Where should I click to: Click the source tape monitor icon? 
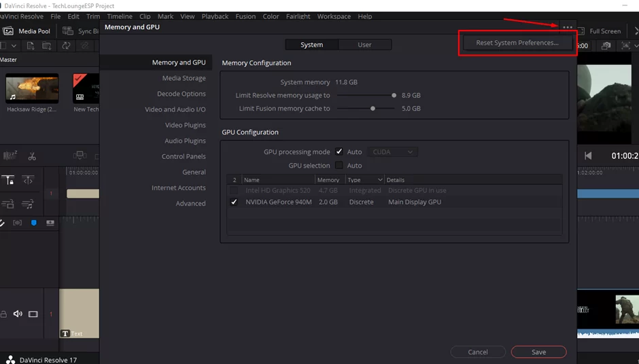[x=80, y=155]
